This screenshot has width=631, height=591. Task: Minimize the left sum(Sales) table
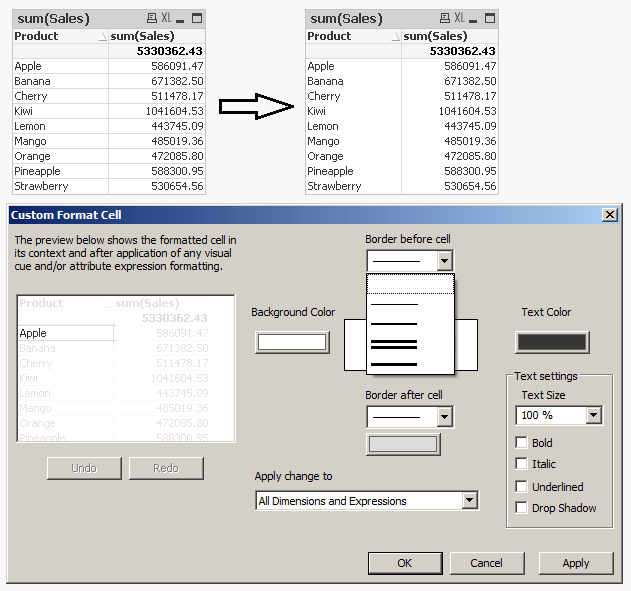click(180, 20)
